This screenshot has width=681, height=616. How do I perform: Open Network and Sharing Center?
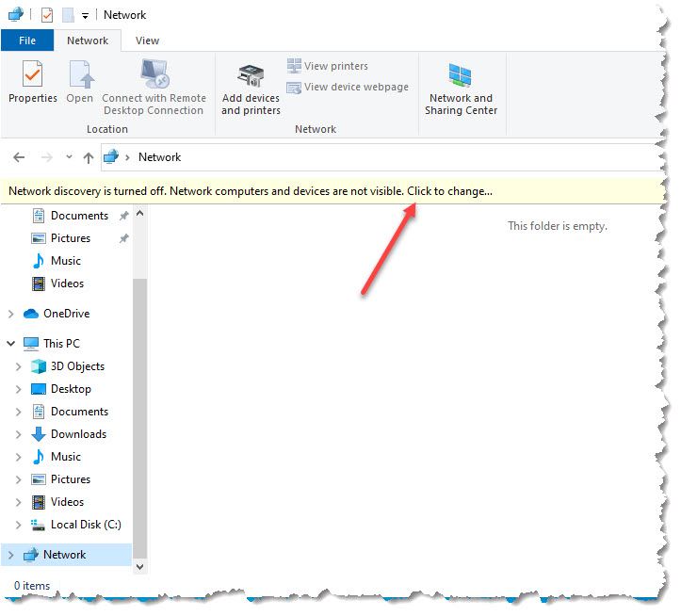[461, 90]
